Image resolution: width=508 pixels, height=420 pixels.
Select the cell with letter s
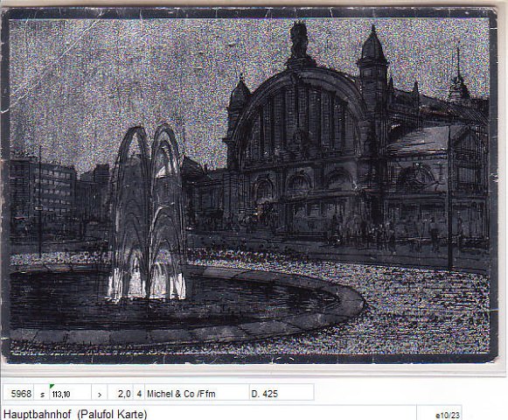[x=42, y=394]
